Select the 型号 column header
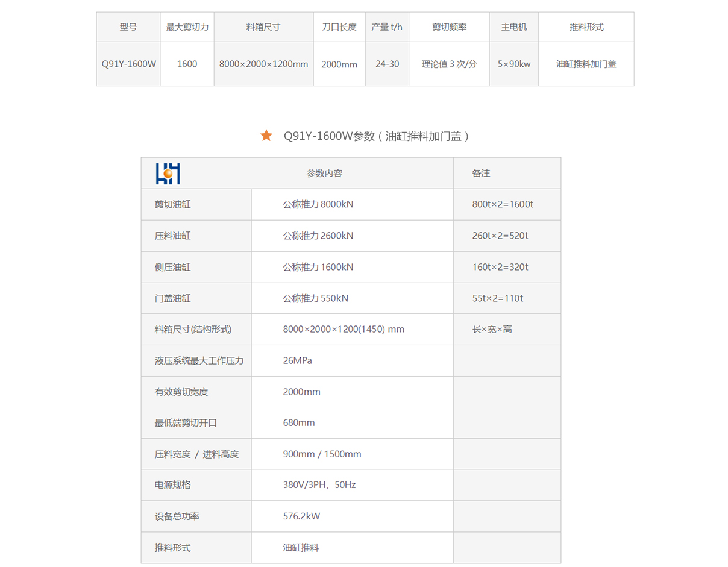 coord(128,27)
